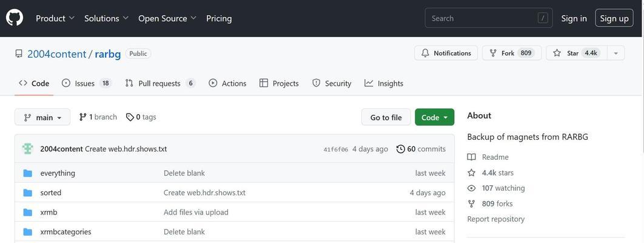Click the 2004content avatar in commit header
This screenshot has width=644, height=243.
click(27, 149)
